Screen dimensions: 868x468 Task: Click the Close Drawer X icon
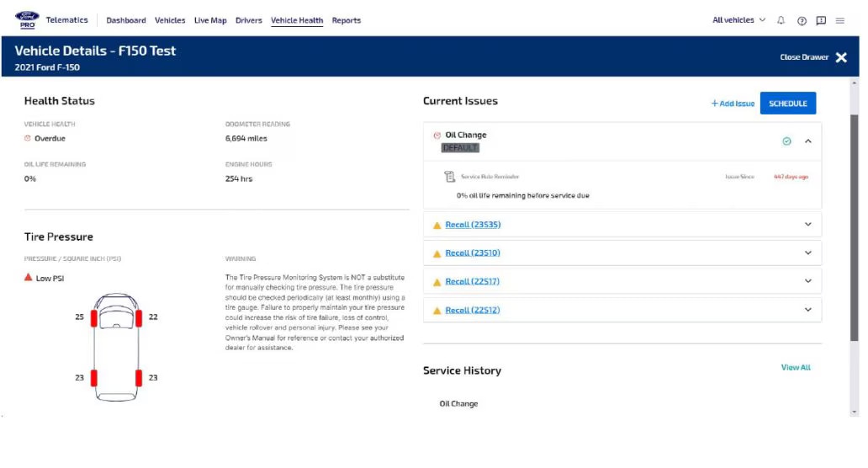(x=841, y=57)
